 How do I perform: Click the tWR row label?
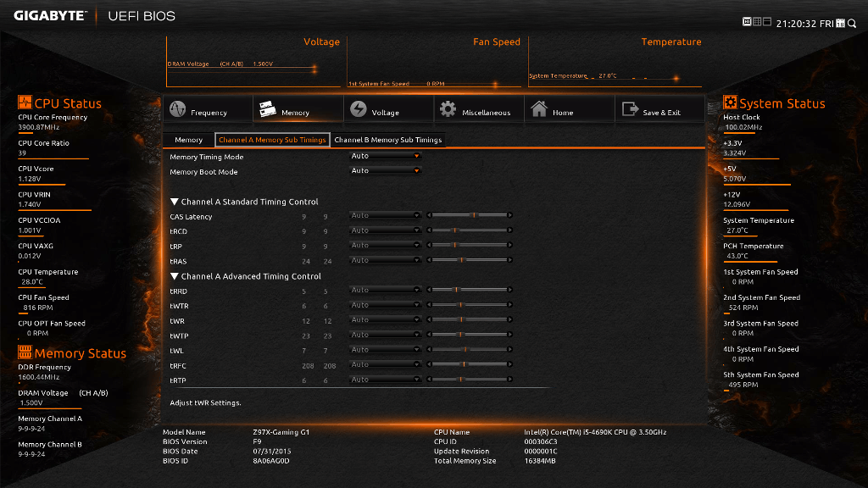177,321
